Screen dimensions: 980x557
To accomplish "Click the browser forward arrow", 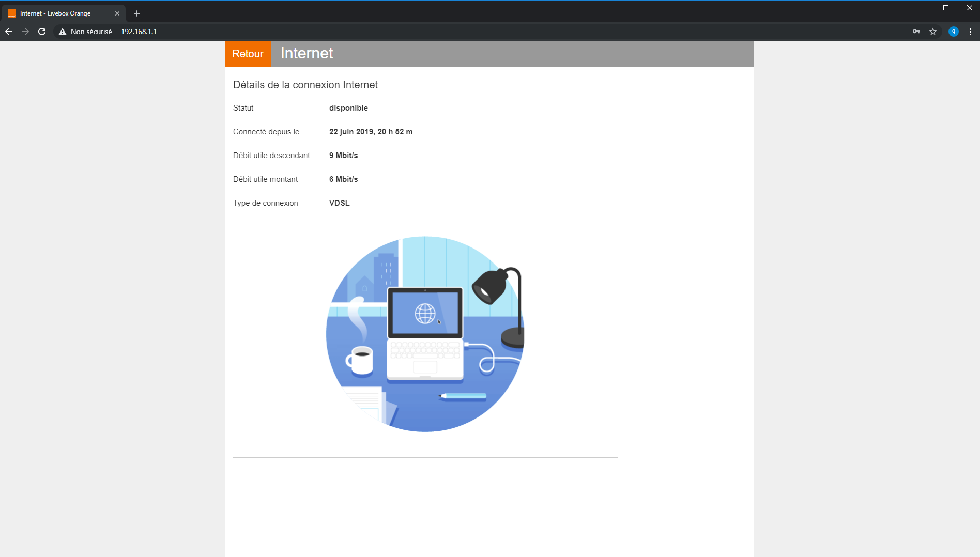I will click(25, 32).
